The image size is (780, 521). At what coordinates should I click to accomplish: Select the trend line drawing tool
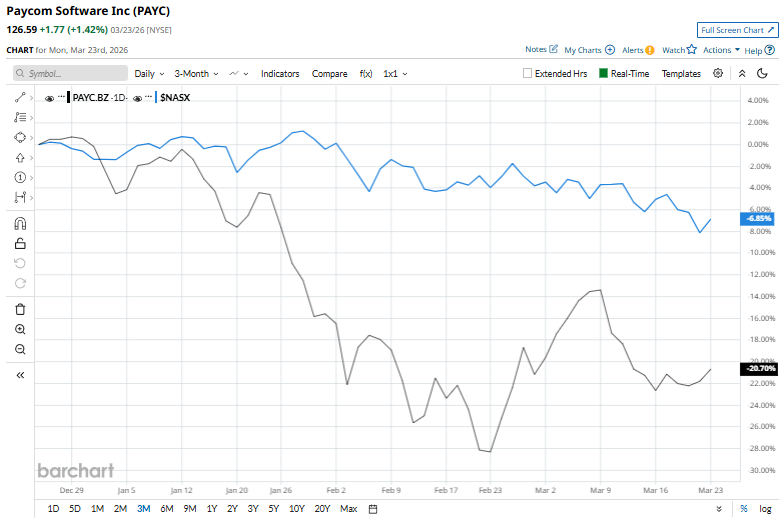(x=20, y=98)
